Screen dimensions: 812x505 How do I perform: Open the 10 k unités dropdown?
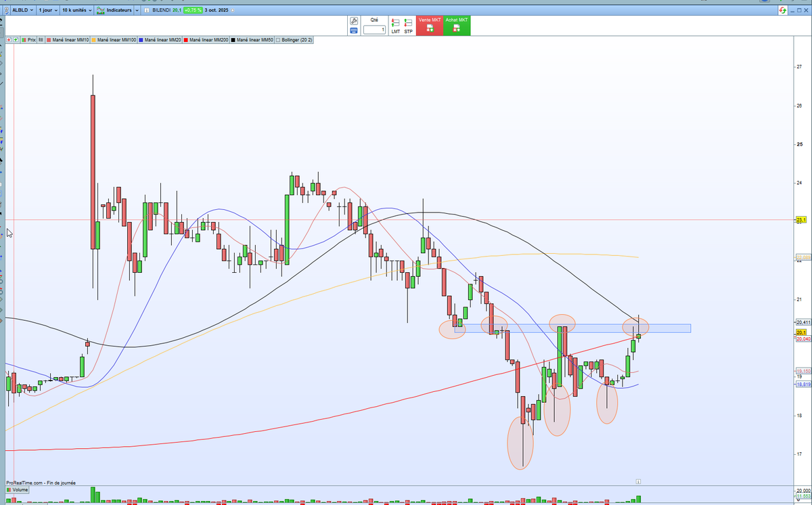[76, 10]
